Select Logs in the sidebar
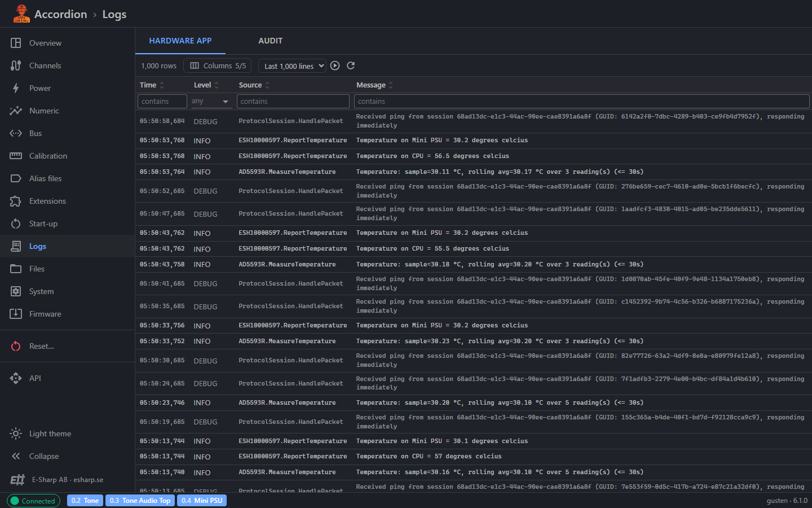Screen dimensions: 812x508 (x=67, y=246)
